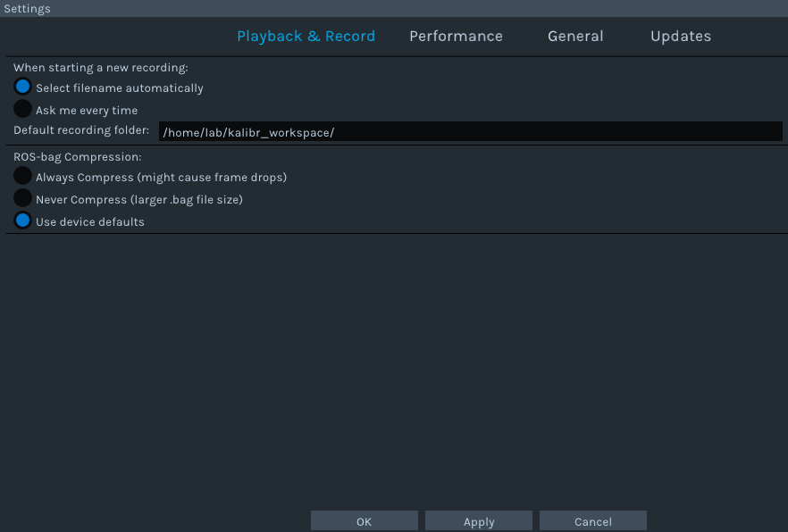Select Always Compress radio button
The image size is (788, 532).
coord(22,176)
